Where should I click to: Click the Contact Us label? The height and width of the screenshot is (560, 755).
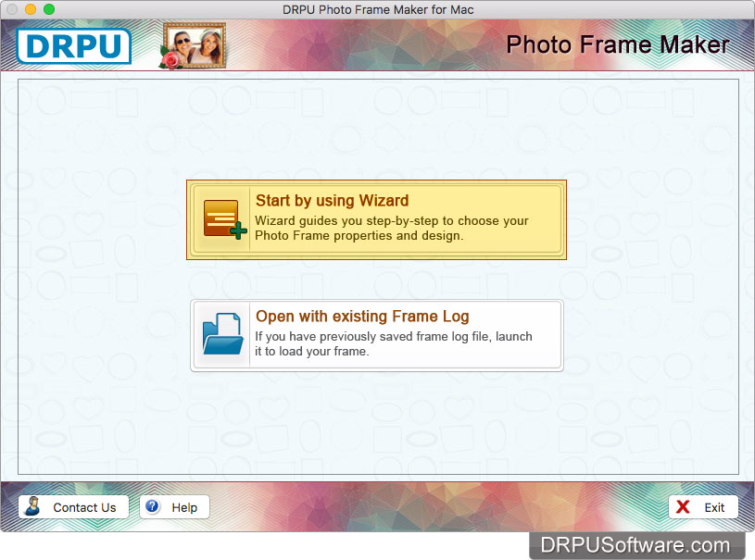point(84,507)
